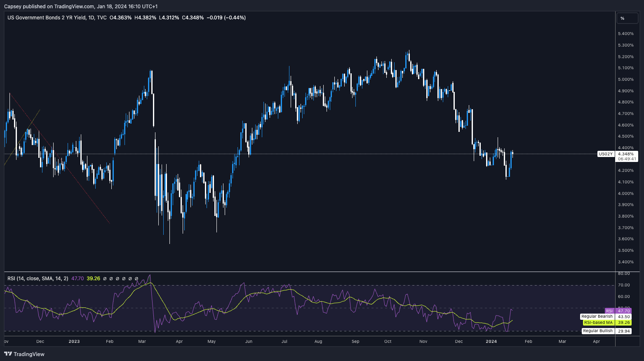Select the Regular Bullish label

pyautogui.click(x=597, y=331)
